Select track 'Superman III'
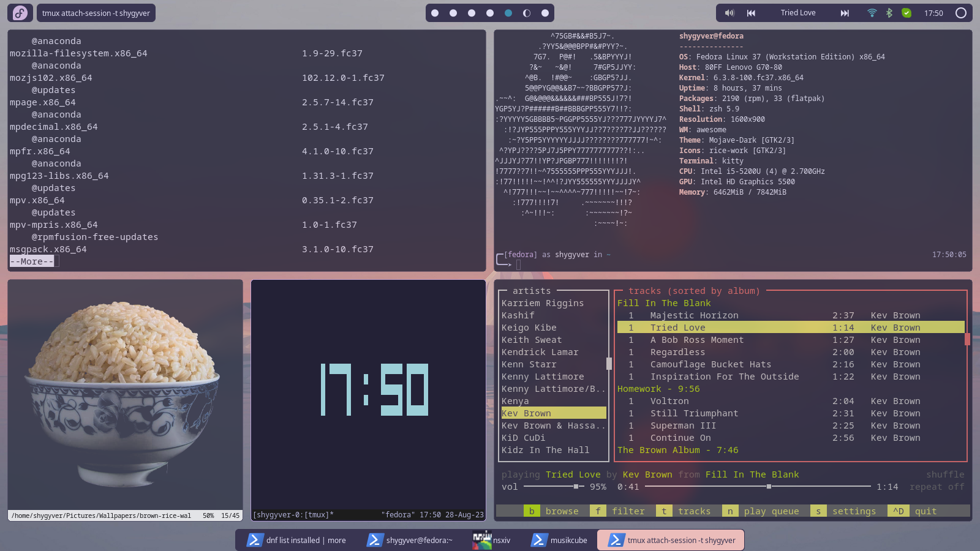This screenshot has width=980, height=551. click(791, 425)
